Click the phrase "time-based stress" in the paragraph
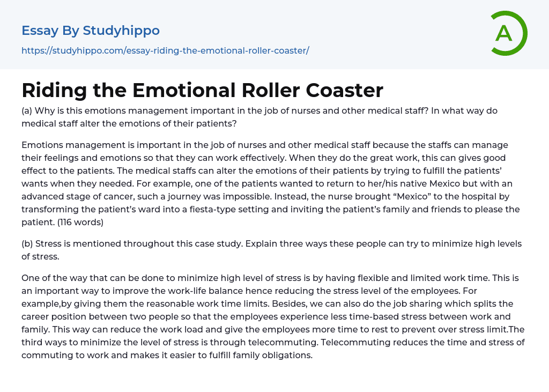The image size is (549, 392). click(375, 316)
